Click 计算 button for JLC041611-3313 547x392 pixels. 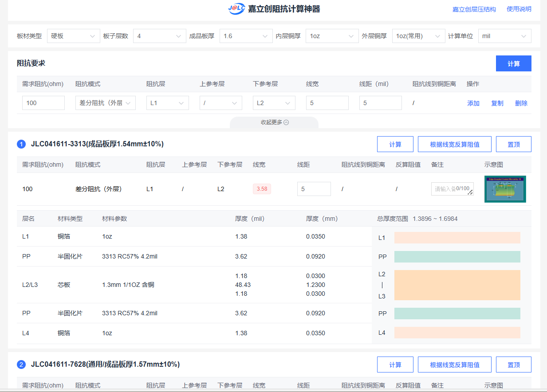coord(395,144)
